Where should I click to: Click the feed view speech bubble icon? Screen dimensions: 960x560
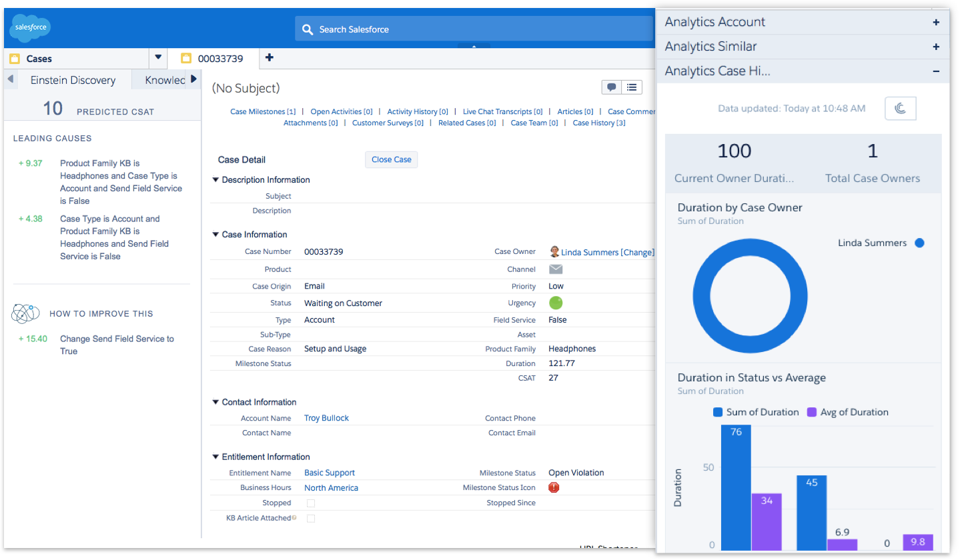pos(611,87)
